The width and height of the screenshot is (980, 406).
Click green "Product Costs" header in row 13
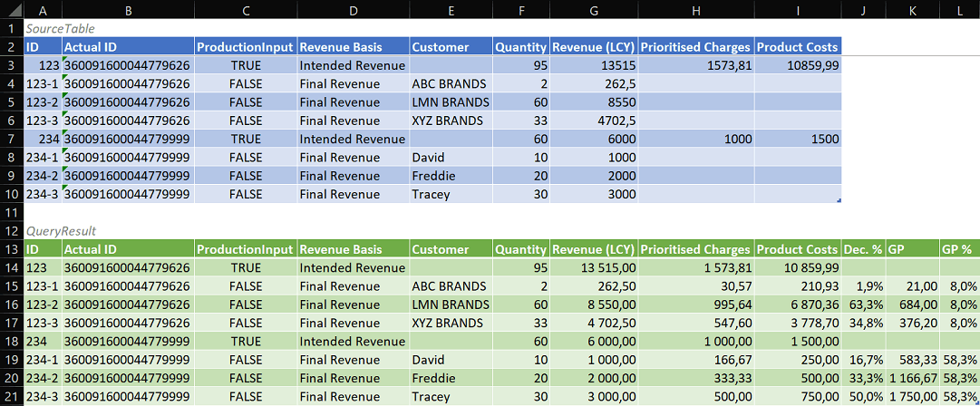(x=798, y=249)
